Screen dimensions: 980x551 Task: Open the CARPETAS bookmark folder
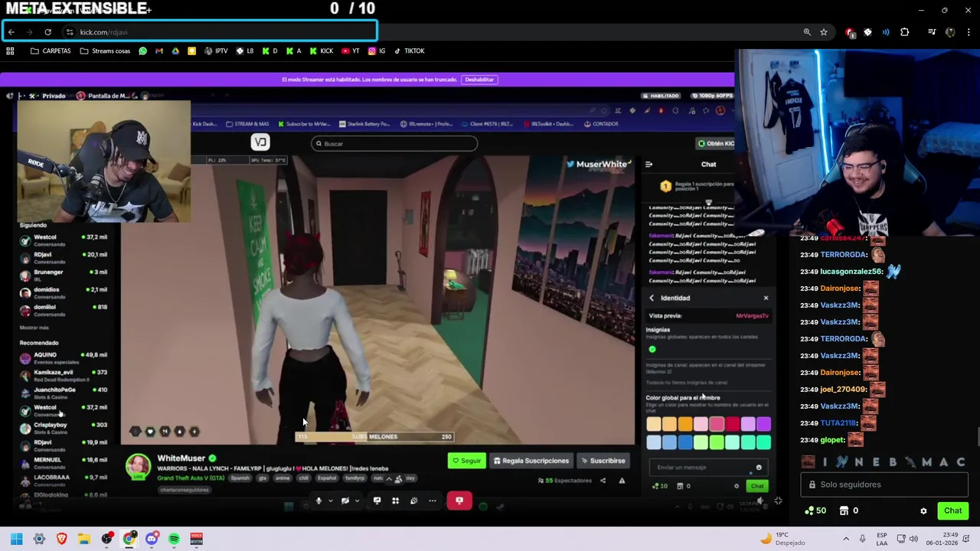[51, 51]
